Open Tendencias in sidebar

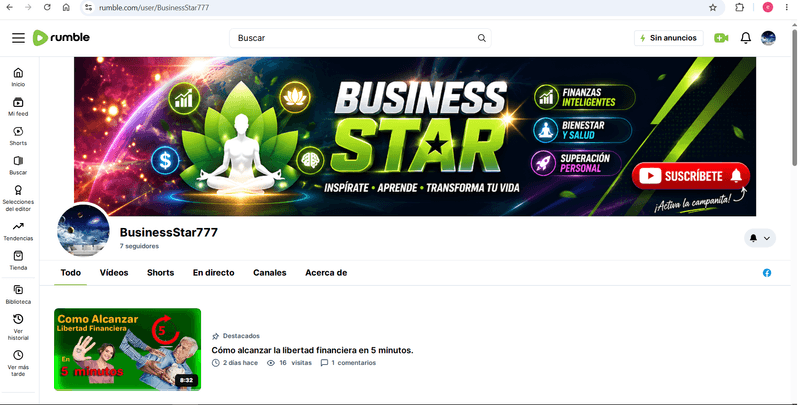coord(18,231)
